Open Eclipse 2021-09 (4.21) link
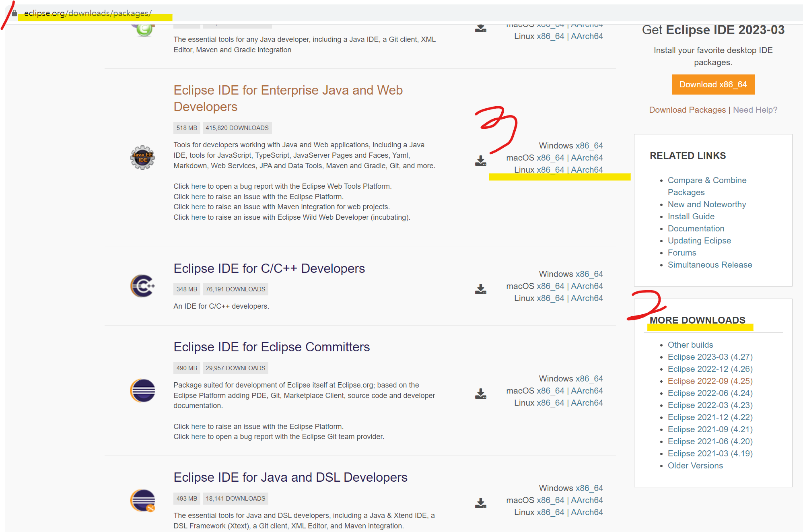Viewport: 803px width, 532px height. click(710, 429)
